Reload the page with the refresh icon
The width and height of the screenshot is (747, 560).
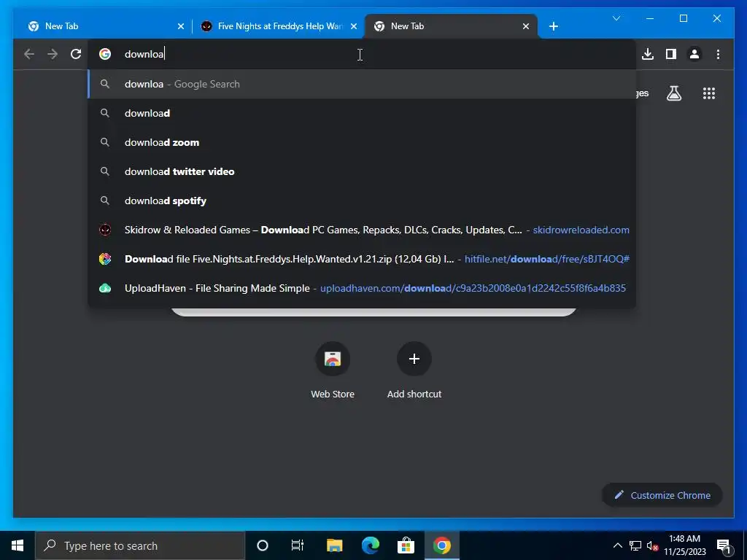coord(76,54)
